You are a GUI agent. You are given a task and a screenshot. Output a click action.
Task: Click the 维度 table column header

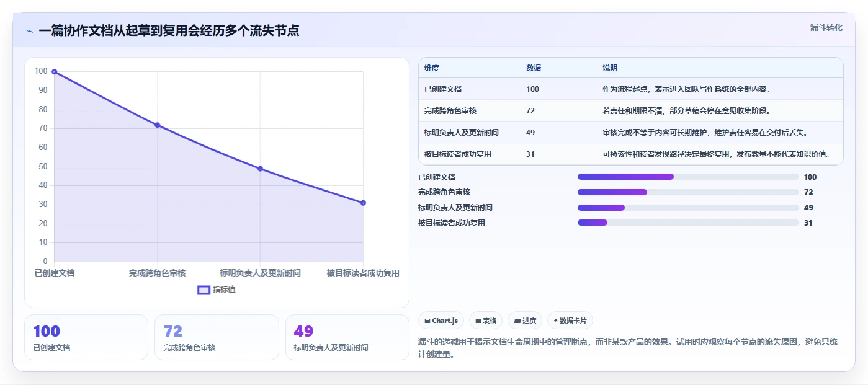coord(432,68)
